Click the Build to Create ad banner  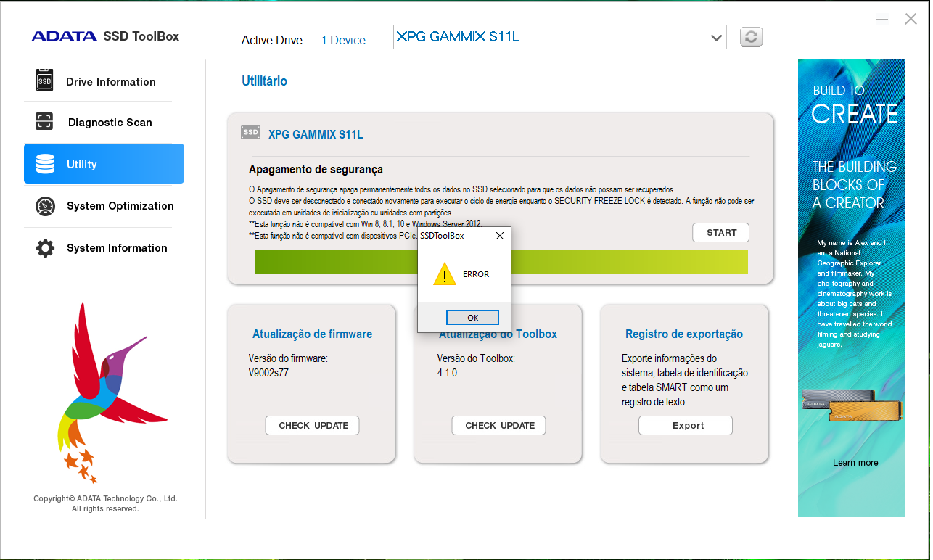(x=851, y=288)
